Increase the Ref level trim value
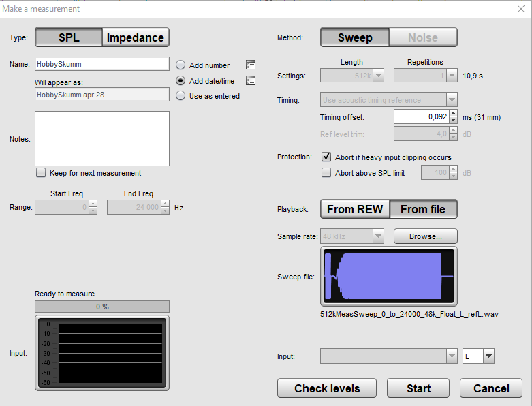 454,130
